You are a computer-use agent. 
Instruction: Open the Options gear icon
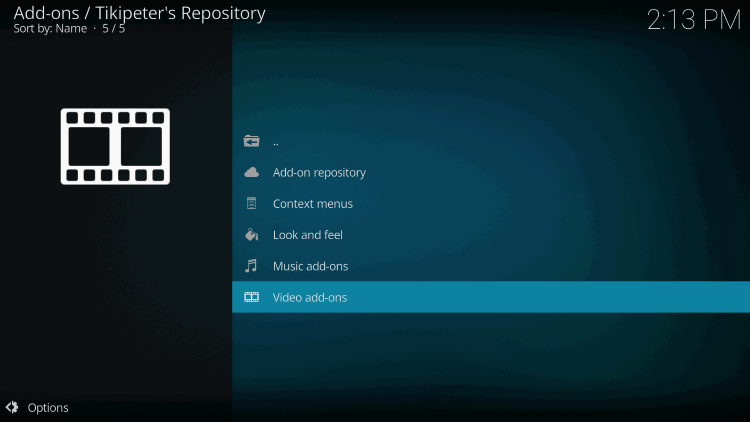tap(12, 407)
